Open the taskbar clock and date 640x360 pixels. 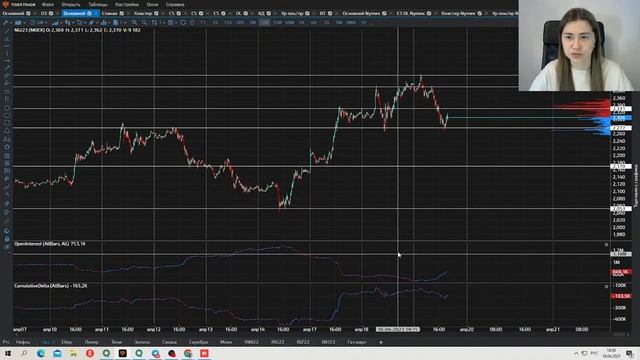(611, 353)
